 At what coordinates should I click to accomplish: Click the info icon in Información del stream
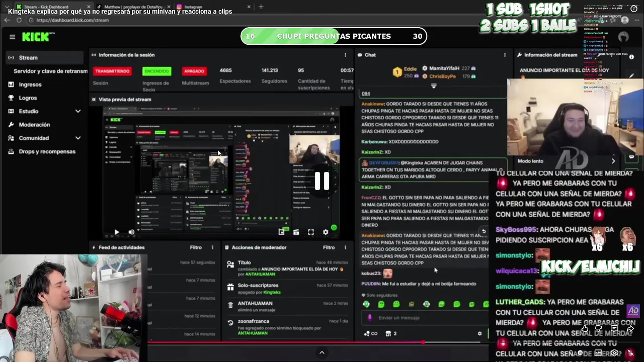click(x=631, y=57)
